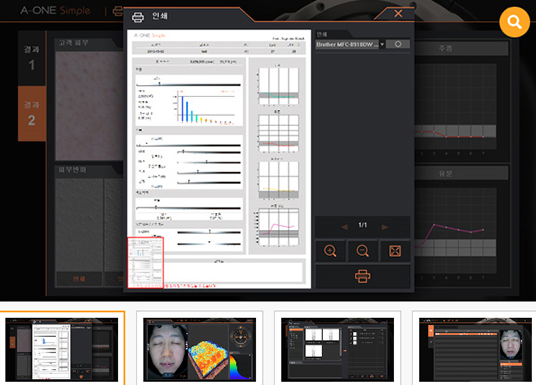Viewport: 536px width, 385px height.
Task: Close the print dialog with the X
Action: pos(398,14)
